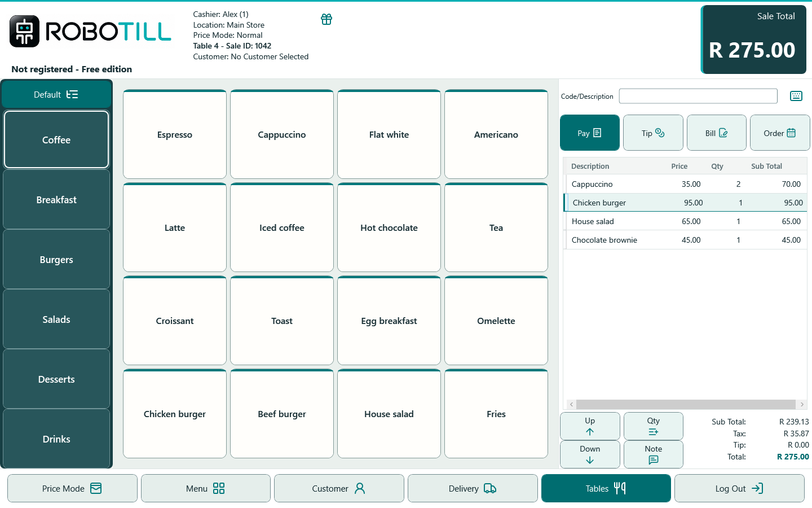The height and width of the screenshot is (508, 812).
Task: Select the Cappuccino line in sale list
Action: (x=686, y=184)
